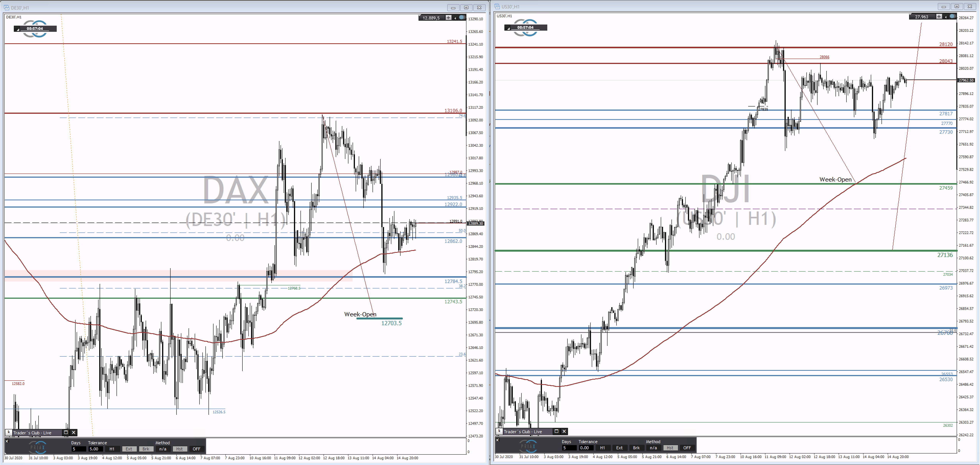Viewport: 980px width, 465px height.
Task: Maximize Trader's Club panel in US30 chart
Action: tap(556, 431)
